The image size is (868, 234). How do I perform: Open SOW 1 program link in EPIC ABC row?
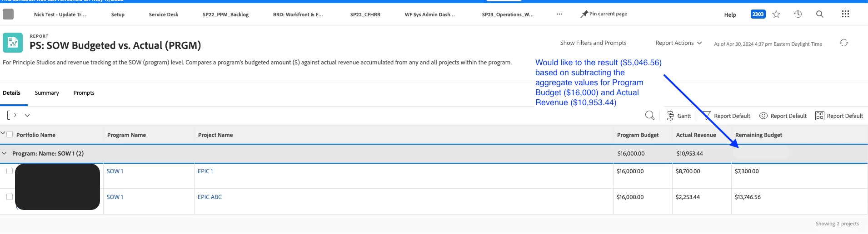pos(115,197)
